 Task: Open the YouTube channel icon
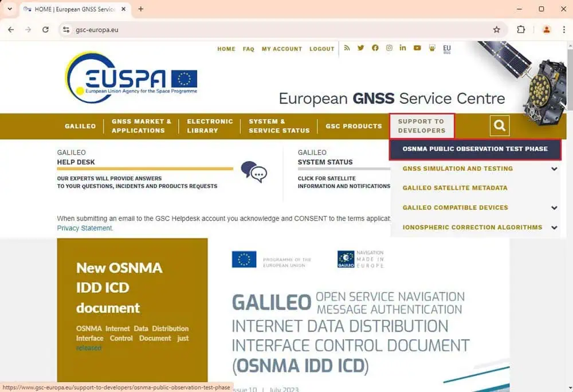(417, 48)
